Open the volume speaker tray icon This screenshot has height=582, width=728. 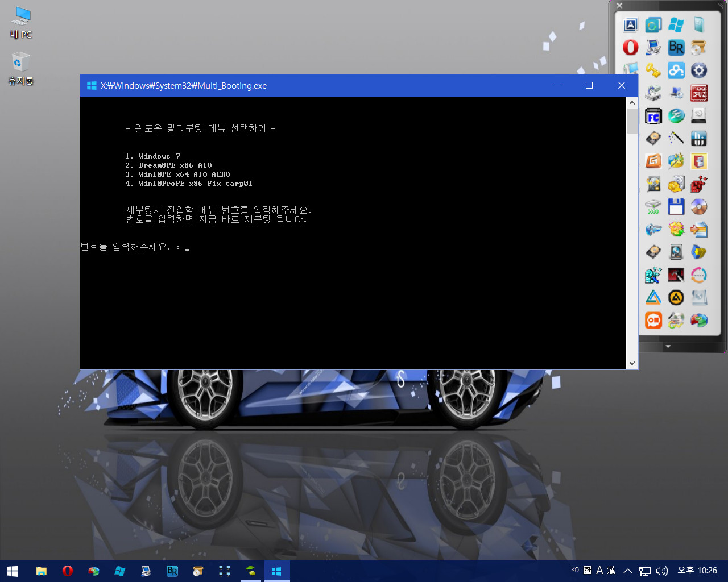coord(662,571)
